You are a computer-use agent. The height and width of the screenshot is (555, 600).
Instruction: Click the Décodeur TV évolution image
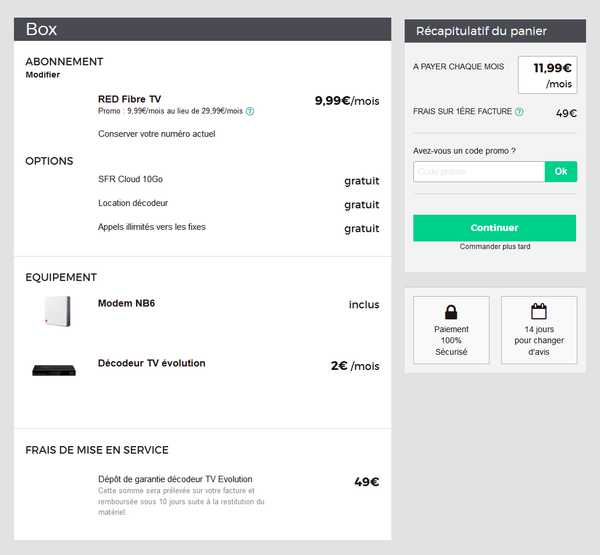click(53, 370)
